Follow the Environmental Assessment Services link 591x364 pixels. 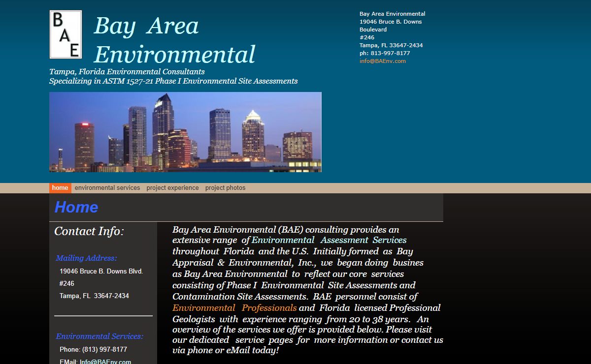329,240
